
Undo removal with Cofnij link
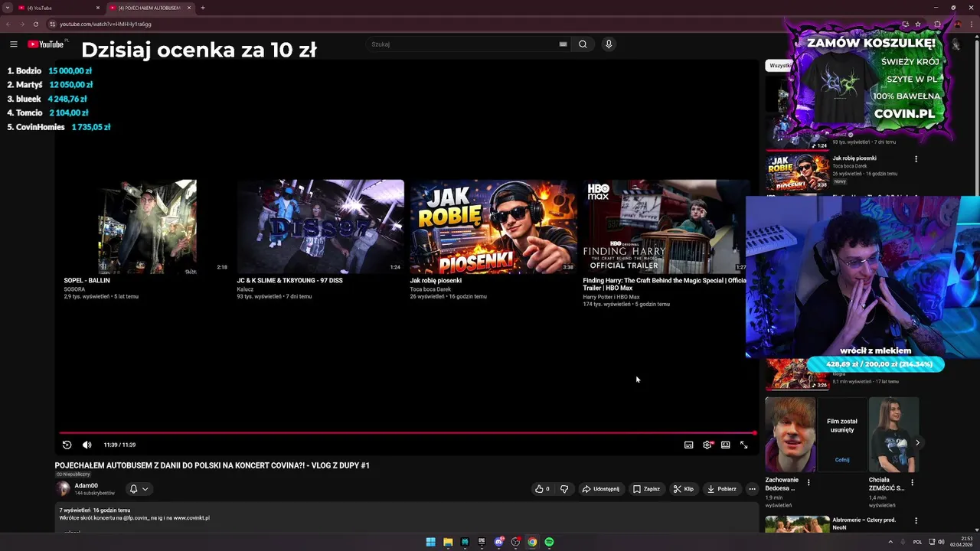pyautogui.click(x=842, y=460)
